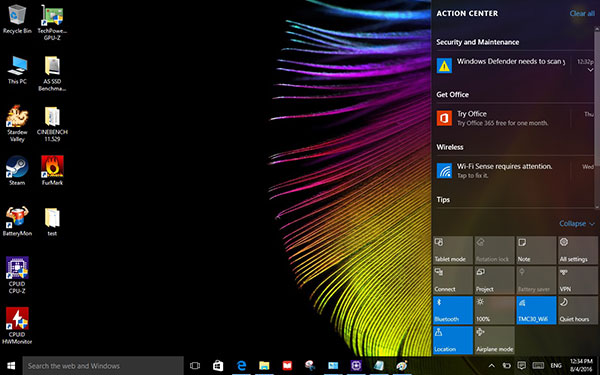The height and width of the screenshot is (375, 600).
Task: Open the Windows Start menu
Action: pos(11,366)
